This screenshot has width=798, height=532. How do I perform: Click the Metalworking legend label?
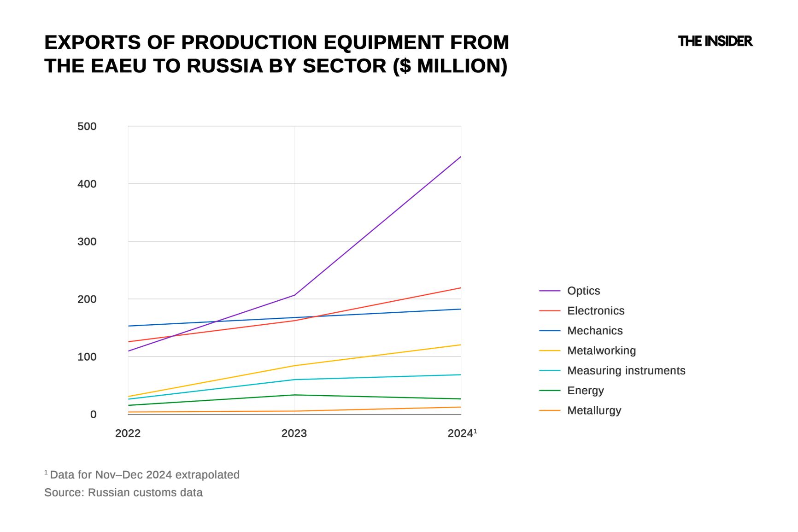point(601,351)
